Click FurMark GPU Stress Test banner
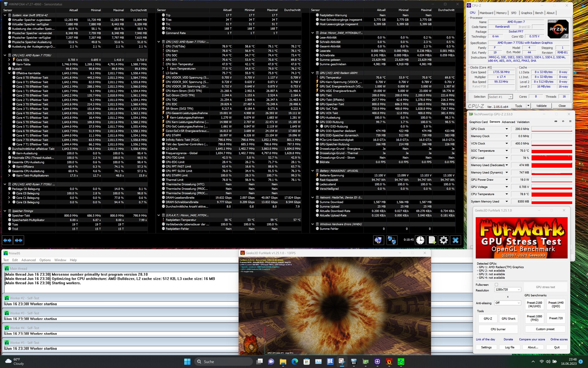The width and height of the screenshot is (588, 368). tap(522, 238)
